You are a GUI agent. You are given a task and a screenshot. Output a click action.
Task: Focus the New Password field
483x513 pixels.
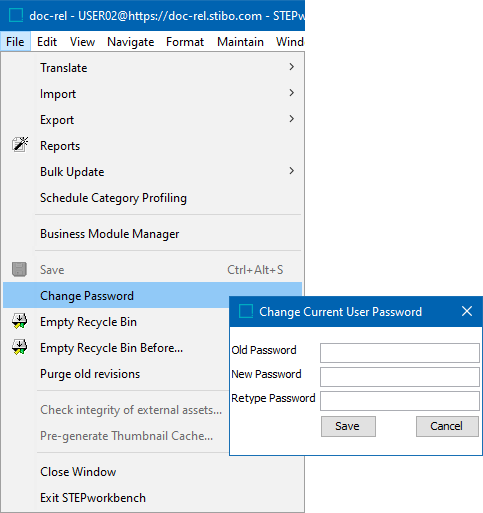[x=400, y=377]
